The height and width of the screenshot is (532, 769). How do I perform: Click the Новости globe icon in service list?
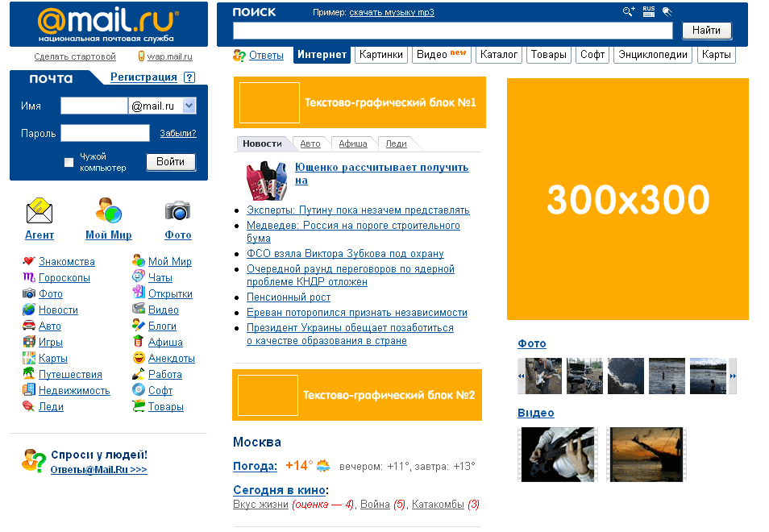coord(29,310)
